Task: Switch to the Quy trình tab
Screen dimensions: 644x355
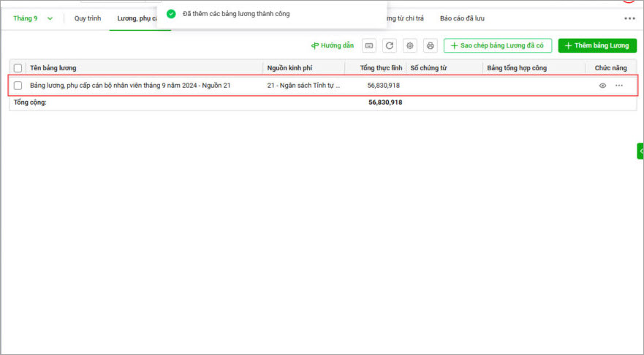Action: 88,18
